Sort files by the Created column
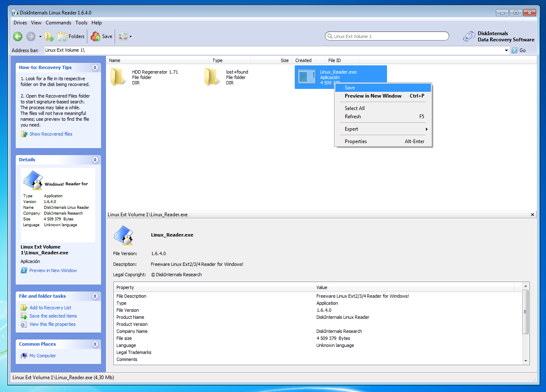This screenshot has width=546, height=392. (x=308, y=60)
